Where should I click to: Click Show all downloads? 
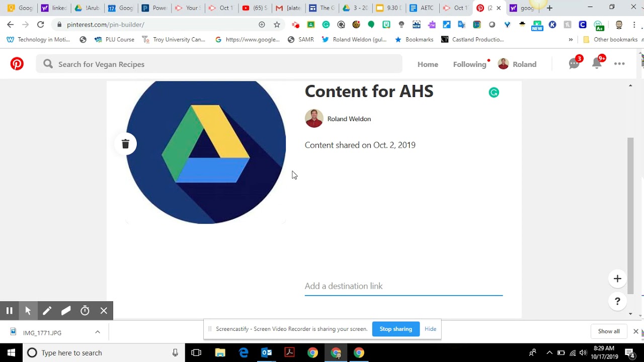click(x=609, y=331)
